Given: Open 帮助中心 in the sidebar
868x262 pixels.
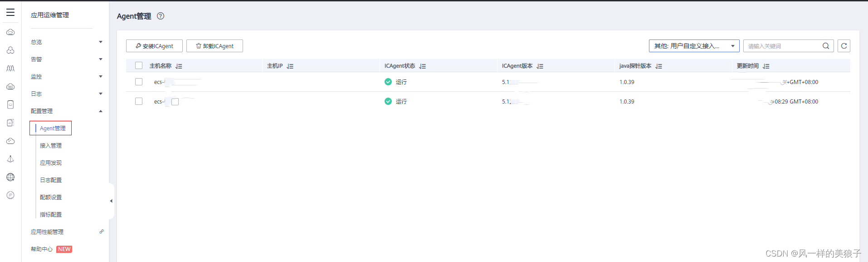Looking at the screenshot, I should click(x=42, y=249).
